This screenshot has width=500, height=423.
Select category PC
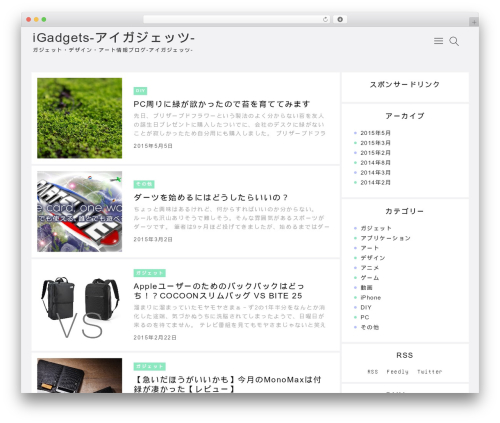coord(365,317)
